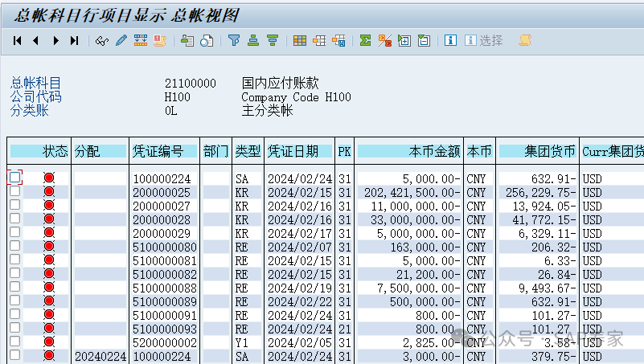644x364 pixels.
Task: Tick the checkbox for document 5100000088
Action: coord(14,286)
